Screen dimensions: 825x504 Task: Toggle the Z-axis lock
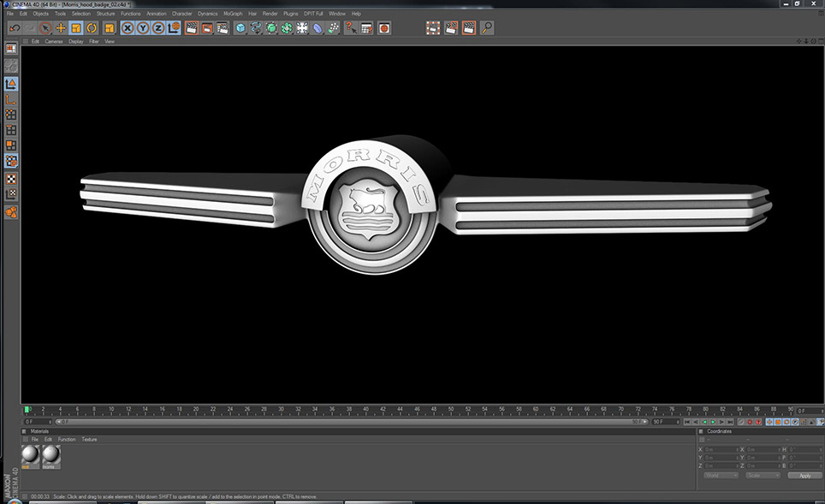[158, 28]
